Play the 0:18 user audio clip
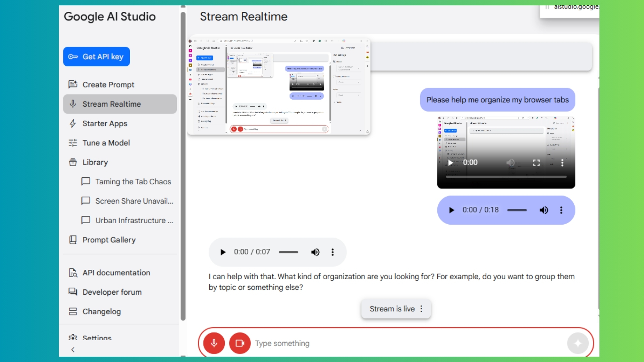Screen dimensions: 644x362 [x=451, y=210]
